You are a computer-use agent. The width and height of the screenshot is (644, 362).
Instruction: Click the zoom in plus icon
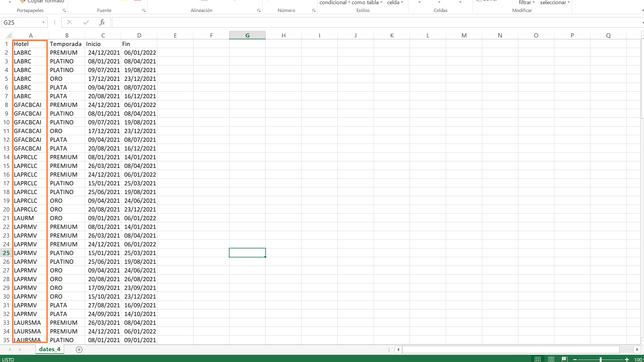click(x=627, y=359)
